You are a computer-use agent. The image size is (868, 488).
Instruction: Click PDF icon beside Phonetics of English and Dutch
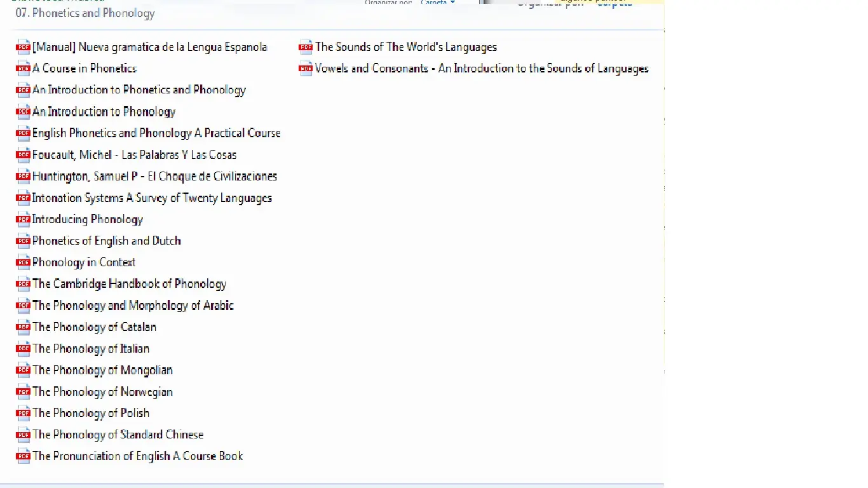[24, 241]
